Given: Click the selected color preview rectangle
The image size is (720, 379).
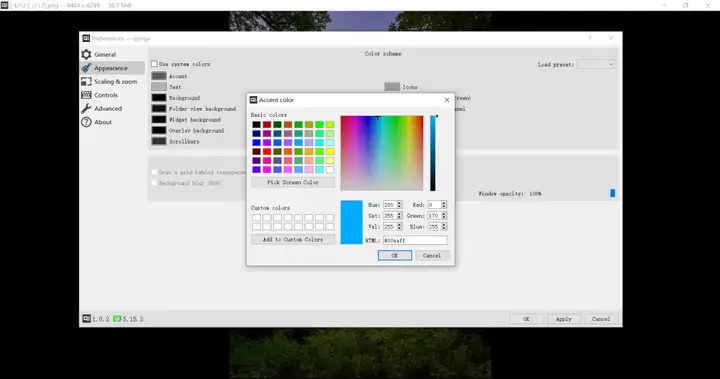Looking at the screenshot, I should (351, 222).
